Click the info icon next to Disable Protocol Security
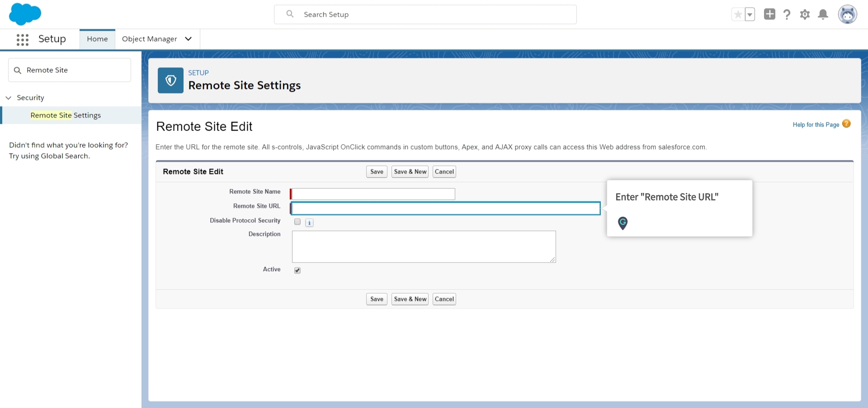The width and height of the screenshot is (868, 408). tap(309, 223)
